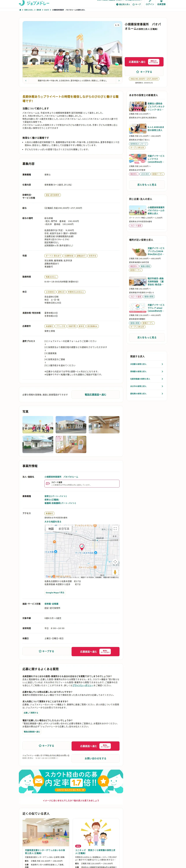186x868 pixels.
Task: Open 医療法人愛和会 ごとうデンタルクリニック job card
Action: (x=147, y=110)
